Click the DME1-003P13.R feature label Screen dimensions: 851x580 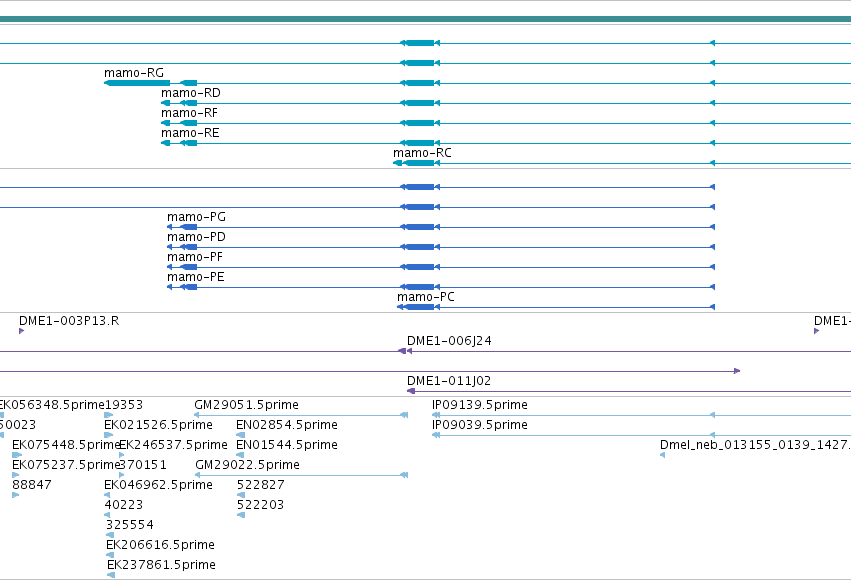click(x=69, y=321)
